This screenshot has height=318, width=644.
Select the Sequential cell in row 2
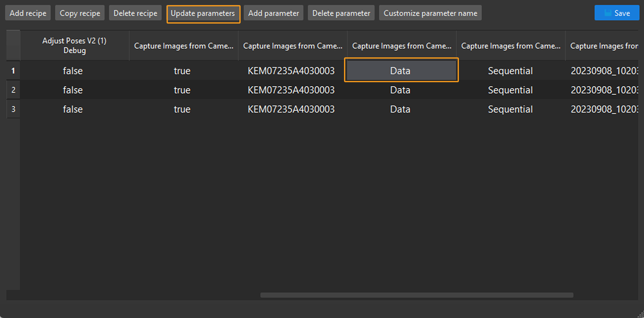pos(510,90)
